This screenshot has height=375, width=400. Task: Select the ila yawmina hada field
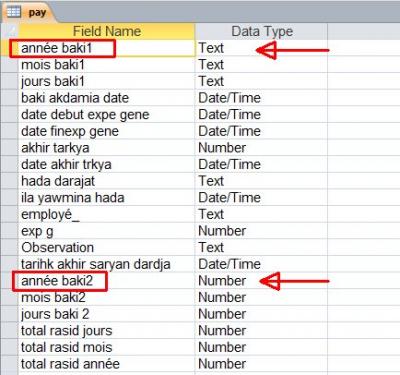tap(107, 198)
